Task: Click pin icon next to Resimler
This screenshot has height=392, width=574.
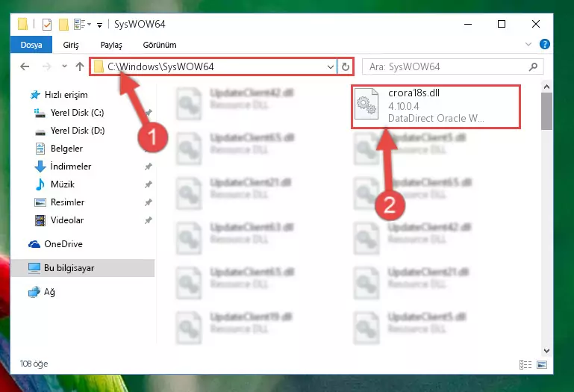Action: click(x=149, y=202)
